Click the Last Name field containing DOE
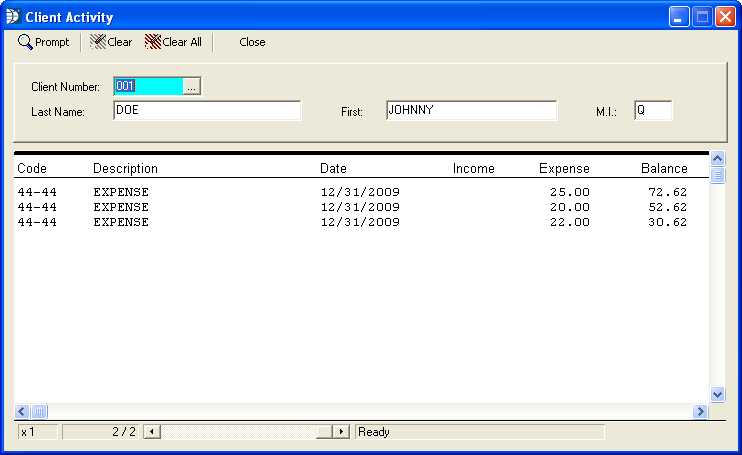This screenshot has width=742, height=455. pyautogui.click(x=207, y=111)
